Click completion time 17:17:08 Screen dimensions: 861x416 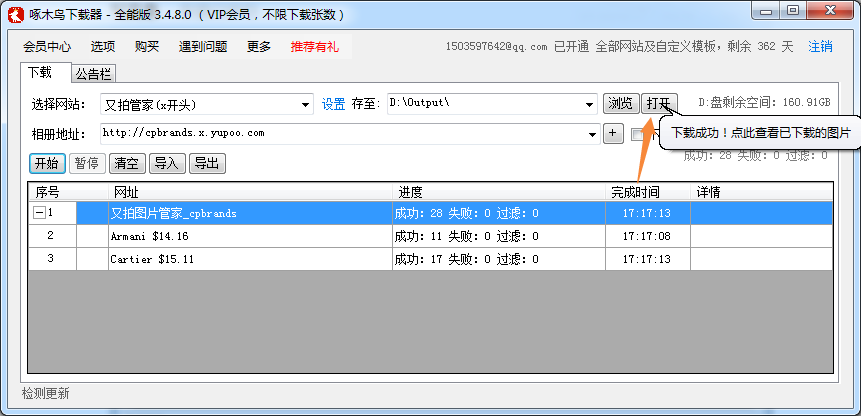point(646,237)
